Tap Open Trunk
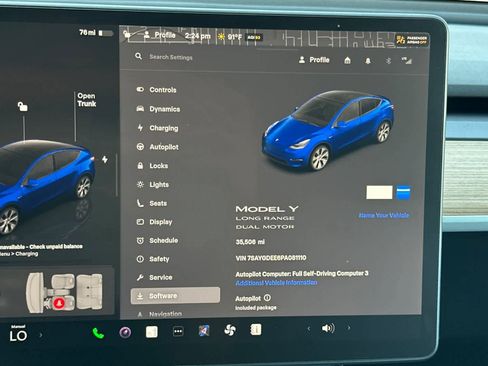This screenshot has height=366, width=488. tap(87, 100)
